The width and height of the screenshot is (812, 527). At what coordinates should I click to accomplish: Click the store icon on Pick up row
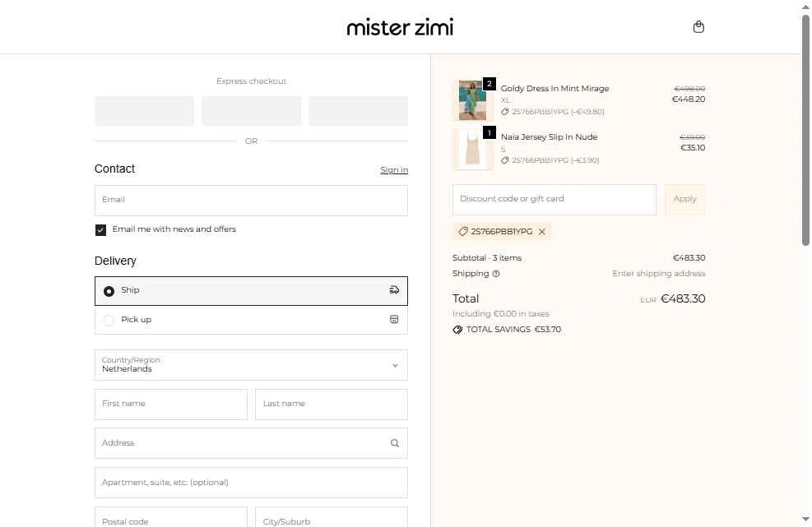coord(394,320)
